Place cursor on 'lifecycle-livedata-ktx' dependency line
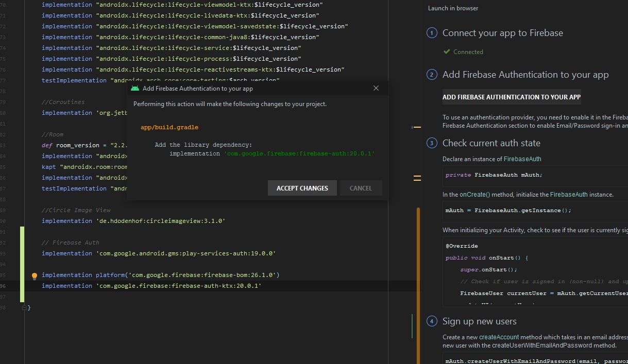This screenshot has width=628, height=364. pos(180,15)
